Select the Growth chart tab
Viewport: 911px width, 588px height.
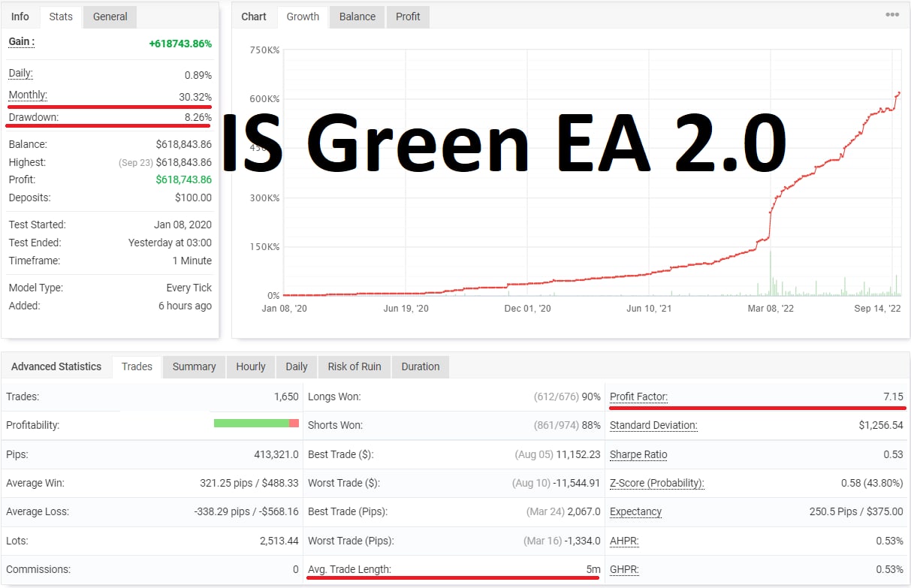(303, 17)
